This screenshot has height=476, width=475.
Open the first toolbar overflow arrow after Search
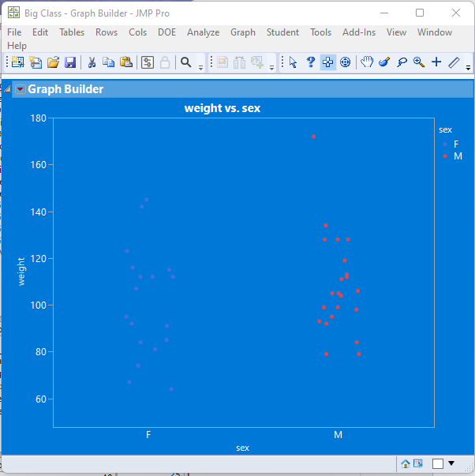[200, 67]
